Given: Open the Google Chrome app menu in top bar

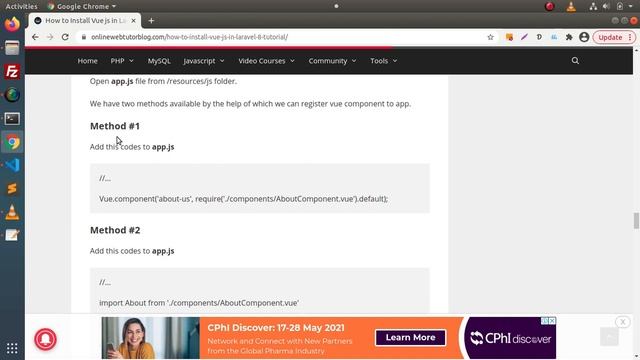Looking at the screenshot, I should (x=82, y=6).
